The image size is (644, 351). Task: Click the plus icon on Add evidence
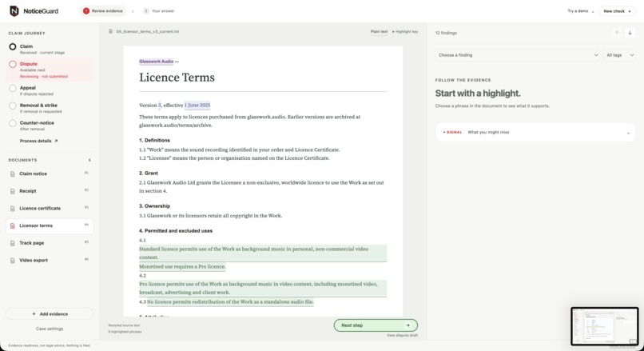34,314
